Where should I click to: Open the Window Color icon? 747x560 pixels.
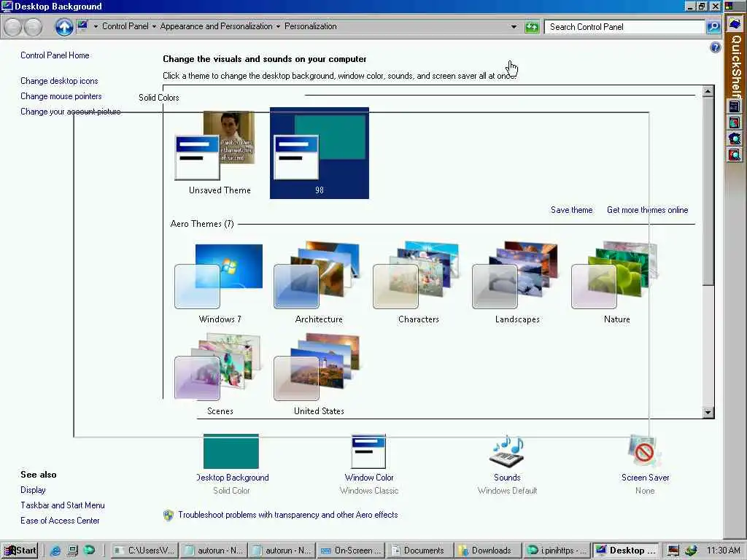point(368,451)
